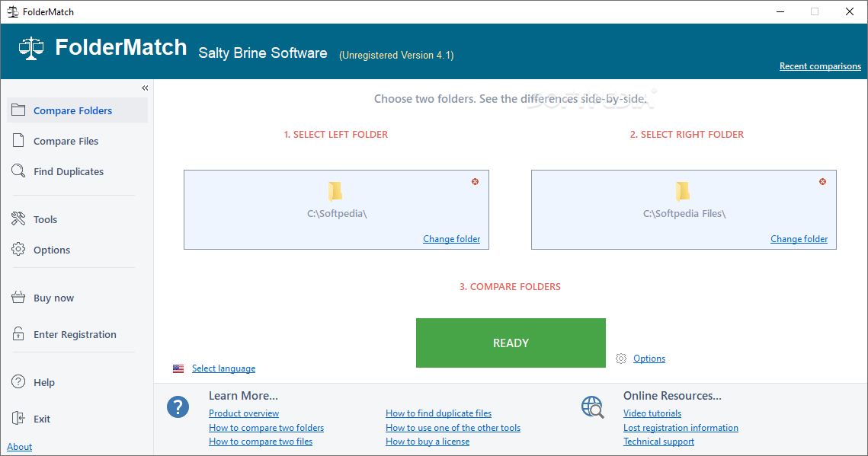The width and height of the screenshot is (868, 456).
Task: Click the FolderMatch scales logo in header
Action: (31, 48)
